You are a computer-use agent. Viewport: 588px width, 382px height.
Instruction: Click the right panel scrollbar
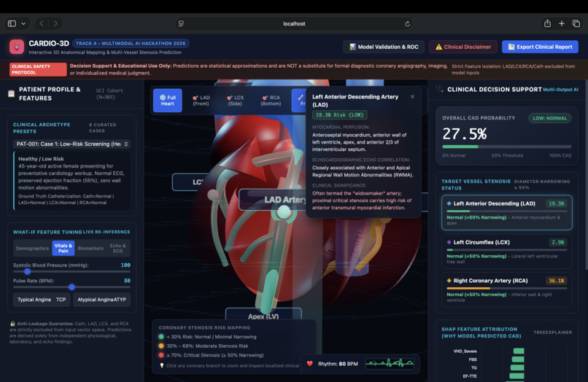click(x=586, y=174)
